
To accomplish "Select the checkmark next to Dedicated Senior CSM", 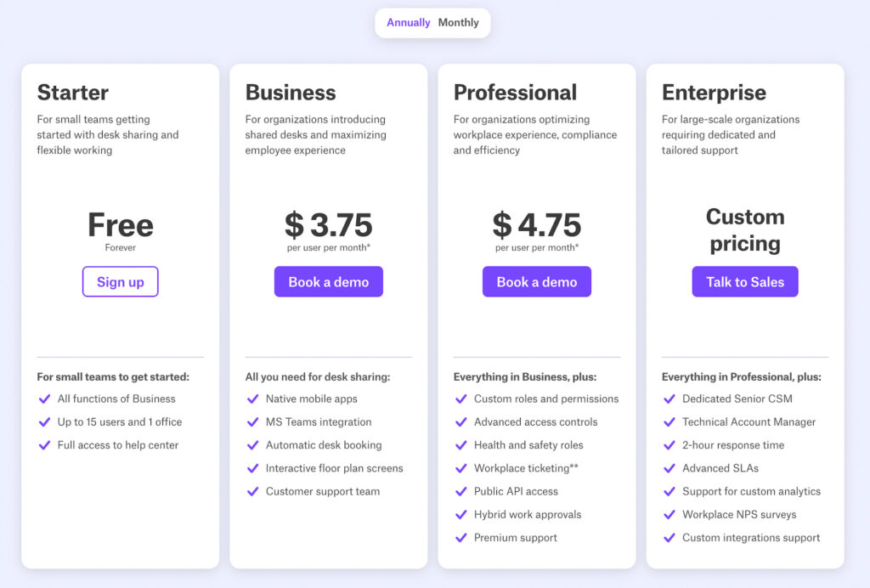I will point(669,399).
